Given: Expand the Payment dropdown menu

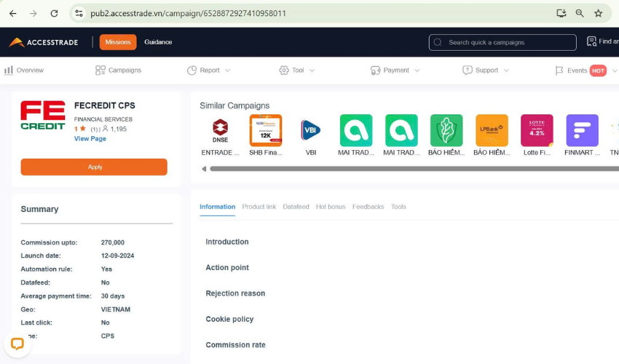Looking at the screenshot, I should [395, 71].
